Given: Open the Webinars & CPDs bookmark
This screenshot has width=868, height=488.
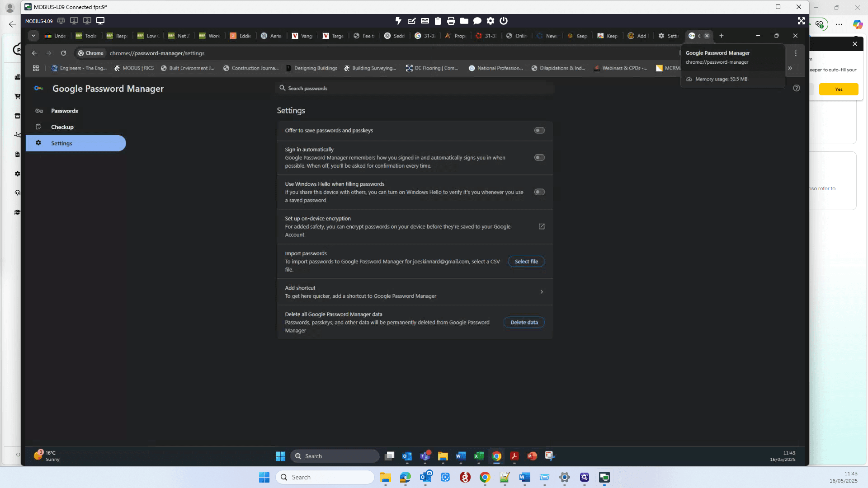Looking at the screenshot, I should 620,68.
